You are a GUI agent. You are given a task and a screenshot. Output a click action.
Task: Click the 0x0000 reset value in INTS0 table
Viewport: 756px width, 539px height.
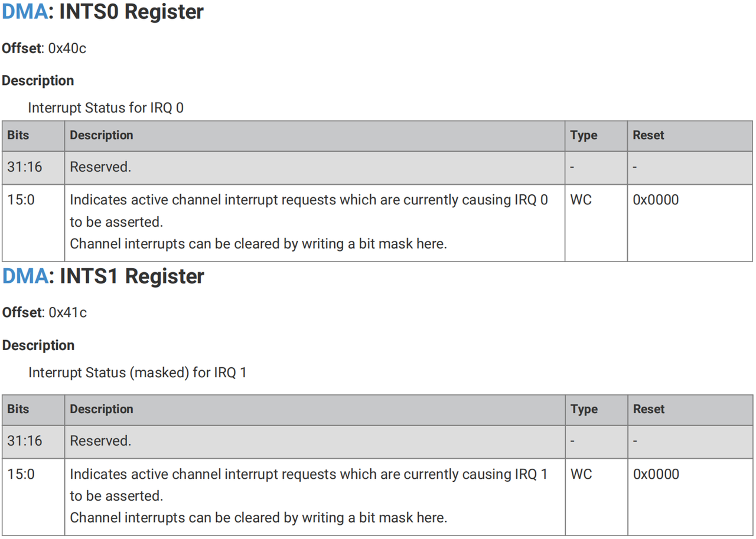[656, 200]
